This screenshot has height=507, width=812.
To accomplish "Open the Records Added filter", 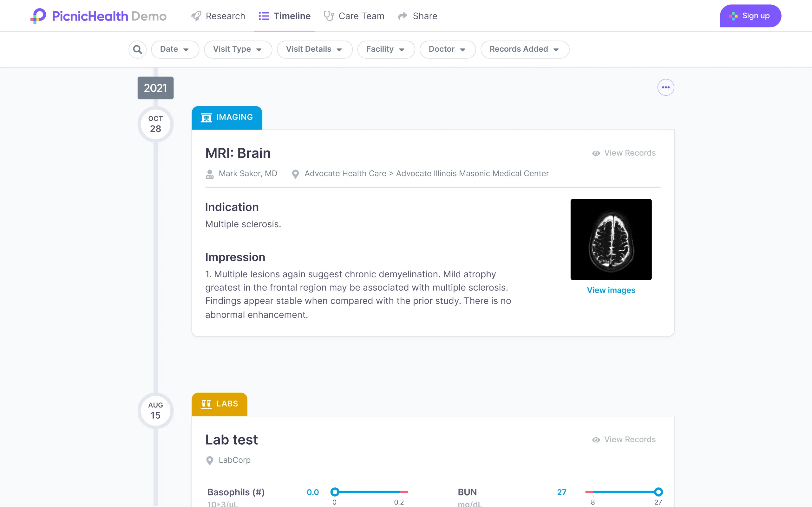I will [524, 49].
